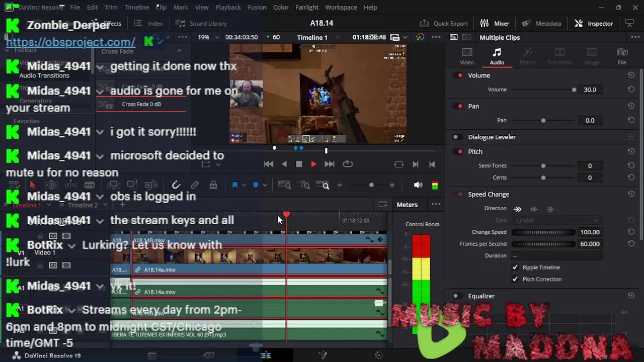Show the Metadata panel
The image size is (644, 362).
pyautogui.click(x=541, y=23)
